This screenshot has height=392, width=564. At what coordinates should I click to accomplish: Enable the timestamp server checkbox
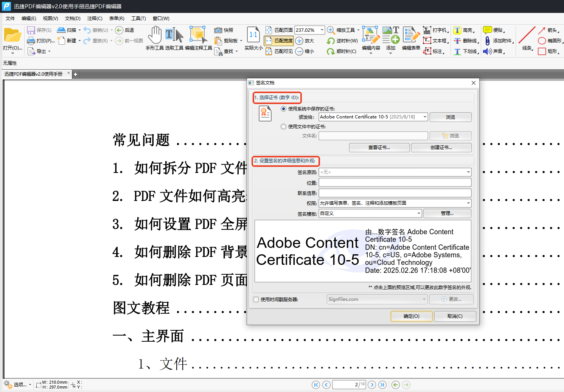(256, 299)
